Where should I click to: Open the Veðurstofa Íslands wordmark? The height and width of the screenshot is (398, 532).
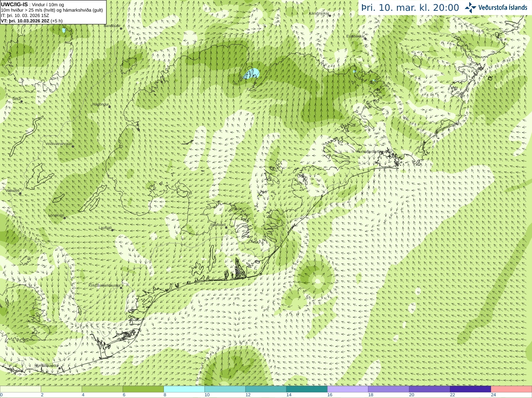502,7
